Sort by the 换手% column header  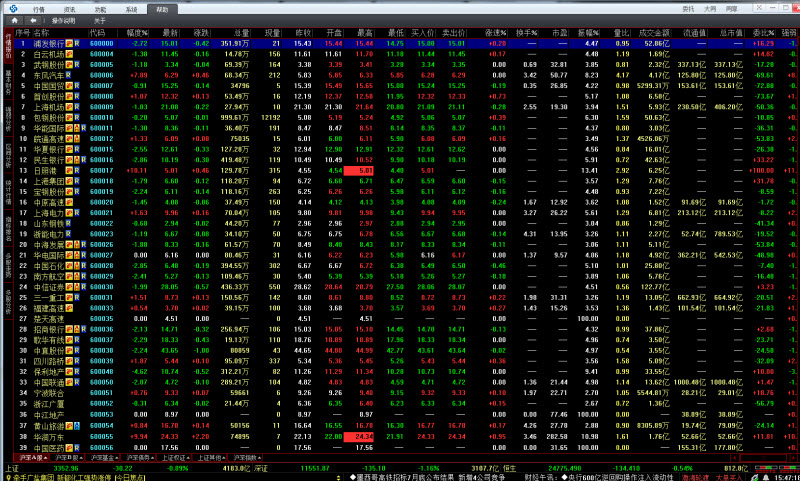(x=527, y=33)
